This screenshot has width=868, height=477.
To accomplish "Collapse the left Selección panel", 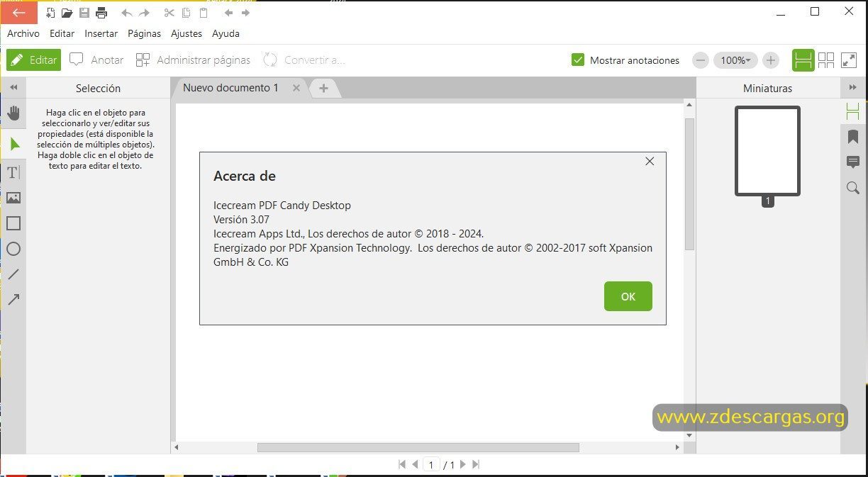I will coord(13,88).
